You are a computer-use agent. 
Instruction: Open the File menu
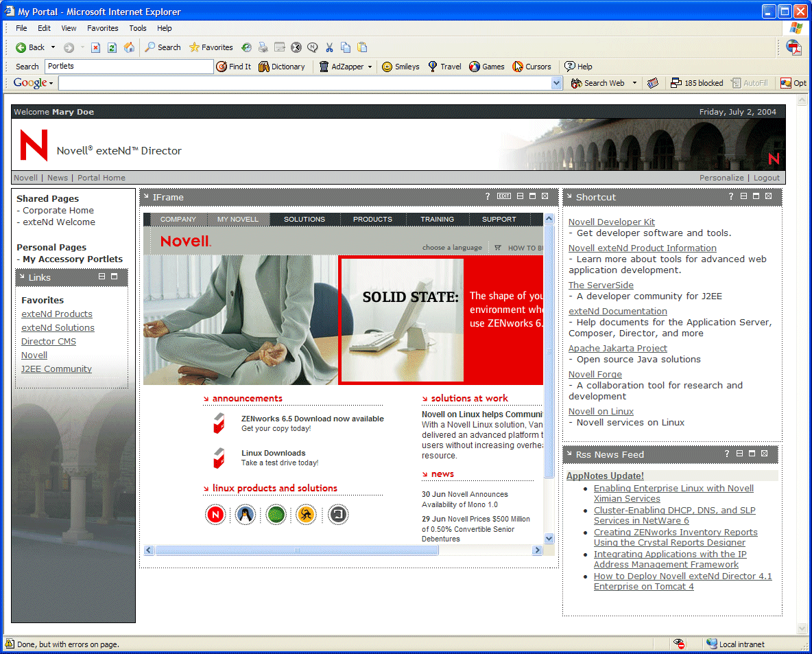tap(21, 28)
